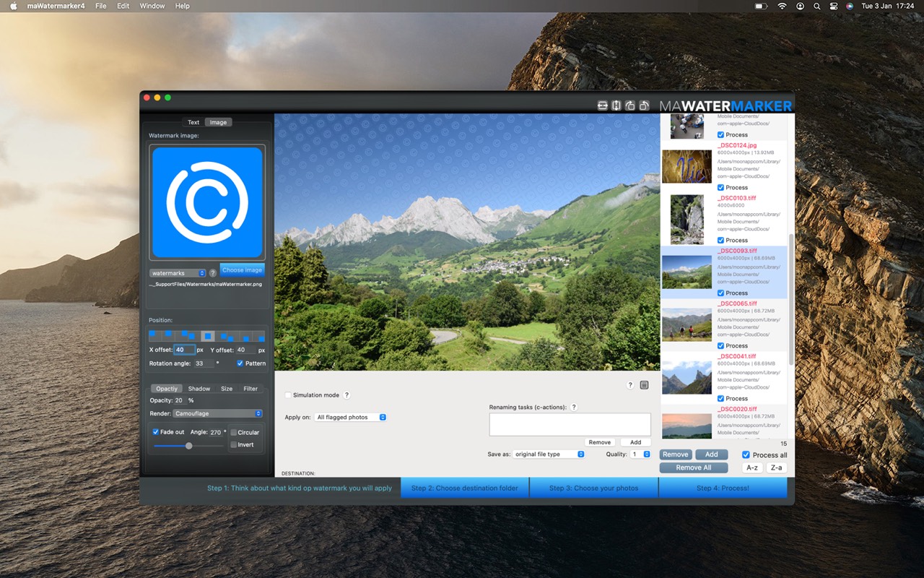Image resolution: width=924 pixels, height=578 pixels.
Task: Open help for Renaming tasks
Action: tap(574, 407)
